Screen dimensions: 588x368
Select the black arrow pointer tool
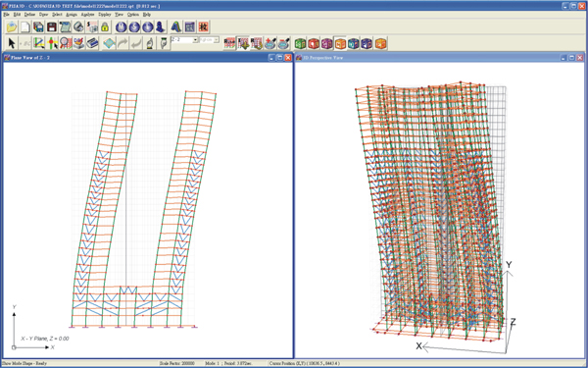12,43
